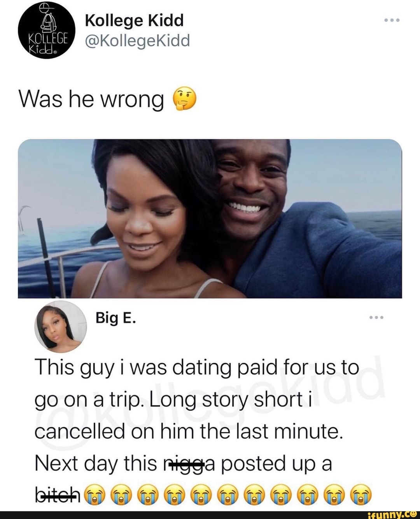Click the thinking face emoji

tap(184, 100)
